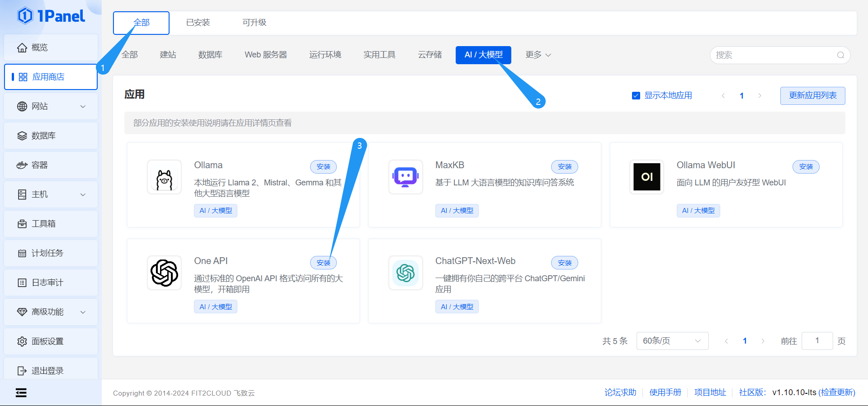Click the Ollama llama app icon

[x=164, y=177]
